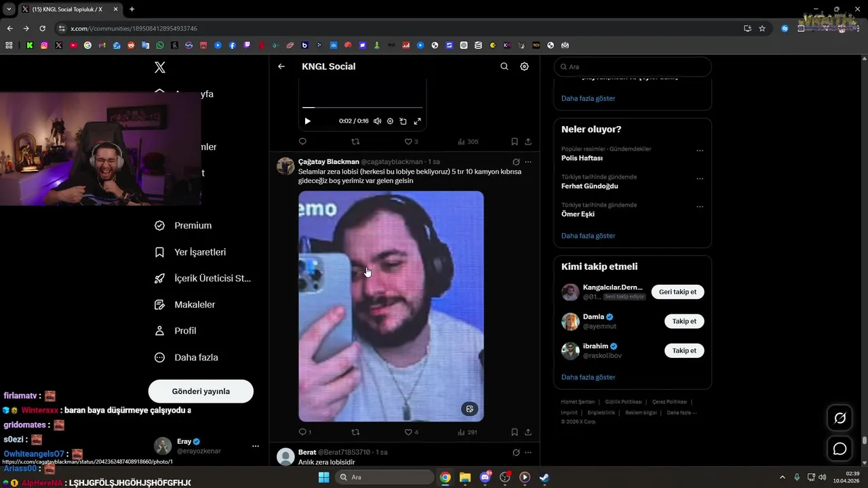Open KNGL Social community settings gear
868x488 pixels.
point(524,66)
